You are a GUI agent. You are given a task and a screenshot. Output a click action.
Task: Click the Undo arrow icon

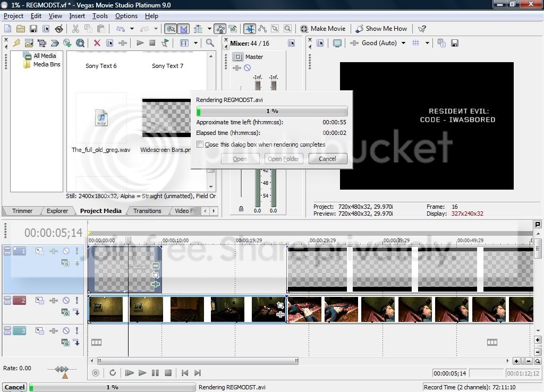(x=121, y=29)
